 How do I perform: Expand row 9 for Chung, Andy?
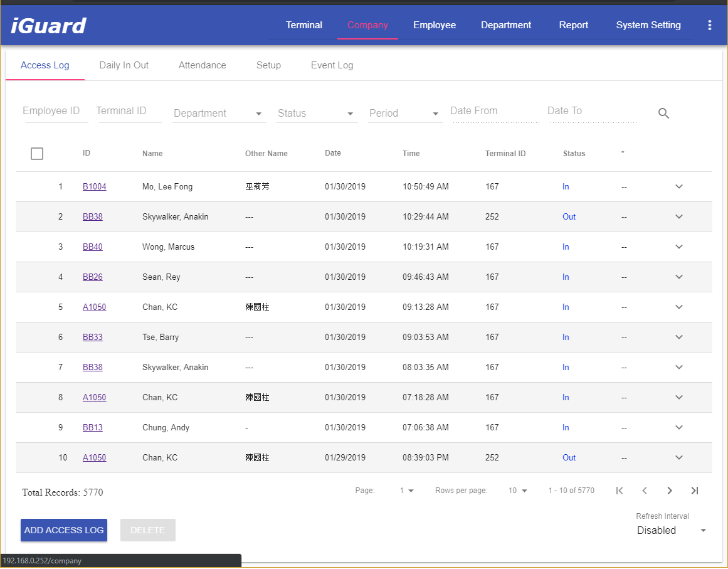(679, 428)
